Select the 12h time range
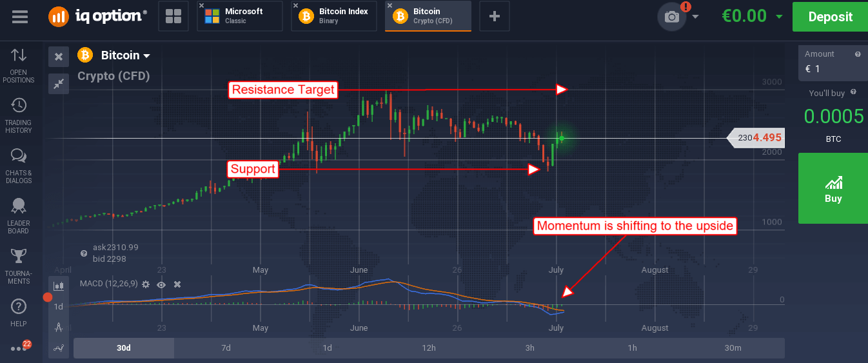This screenshot has width=868, height=363. pos(429,348)
